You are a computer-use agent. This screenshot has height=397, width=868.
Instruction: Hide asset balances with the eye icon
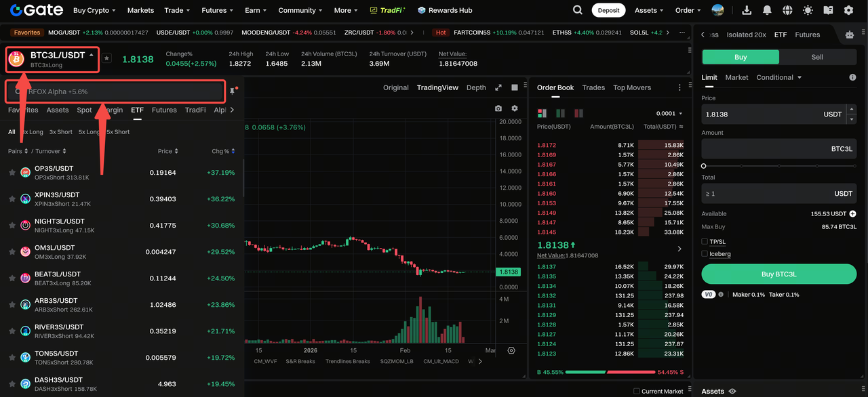732,391
